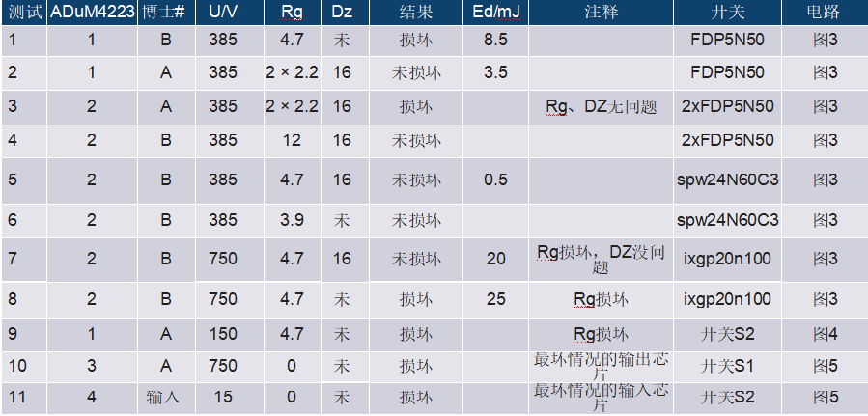Image resolution: width=868 pixels, height=416 pixels.
Task: Select the 0.5 Ed/mJ cell
Action: [495, 180]
